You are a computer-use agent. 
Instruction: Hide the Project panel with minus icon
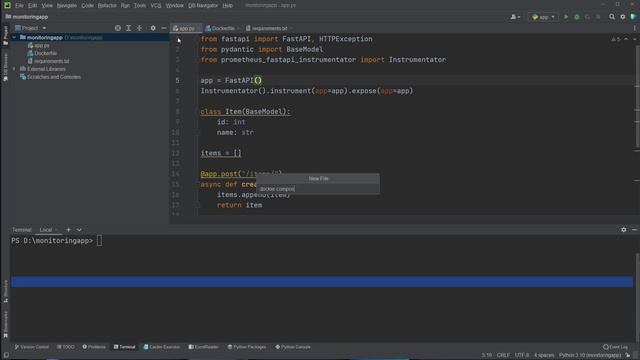tap(164, 28)
